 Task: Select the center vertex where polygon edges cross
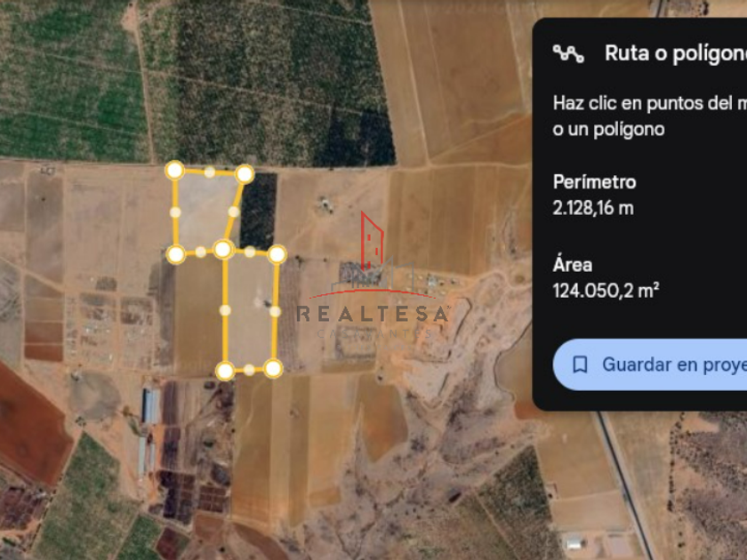point(223,249)
